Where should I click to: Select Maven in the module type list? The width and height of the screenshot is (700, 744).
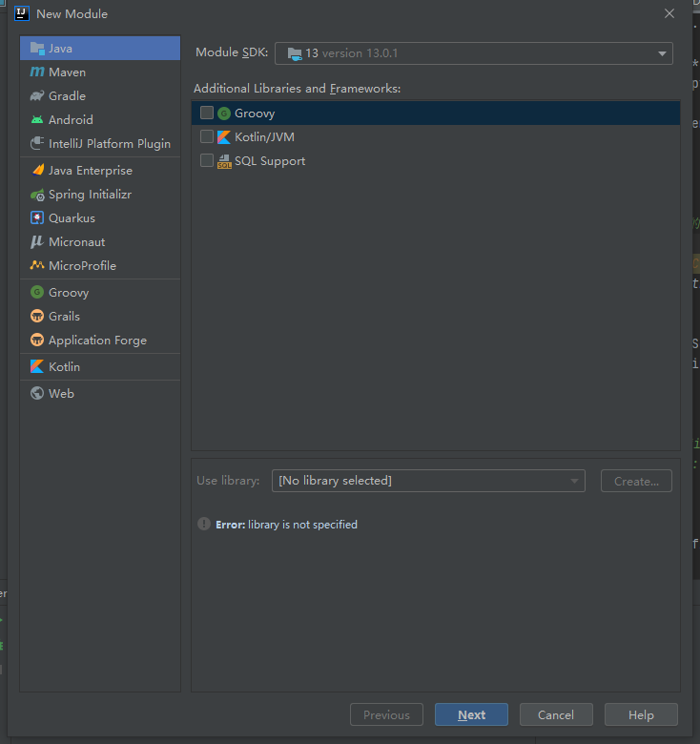click(x=100, y=72)
